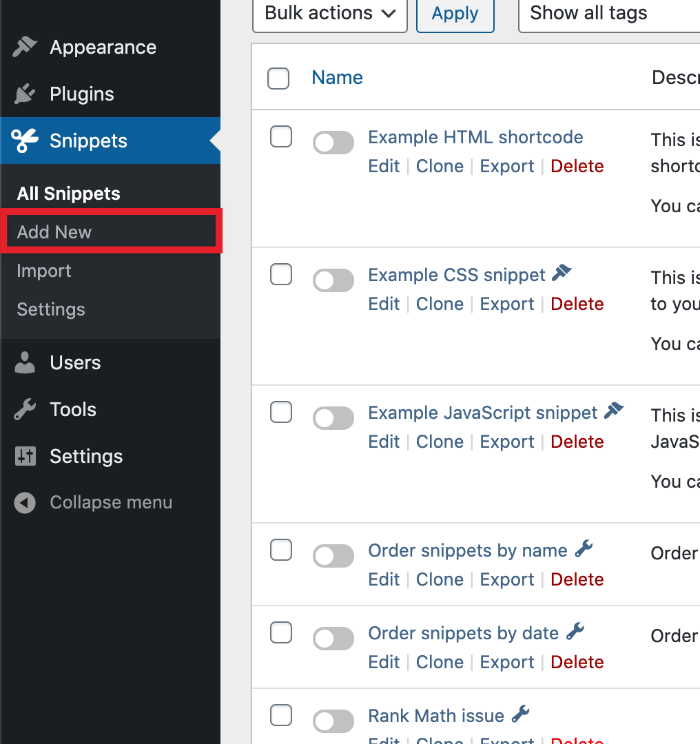
Task: Open the main Settings menu
Action: click(110, 456)
